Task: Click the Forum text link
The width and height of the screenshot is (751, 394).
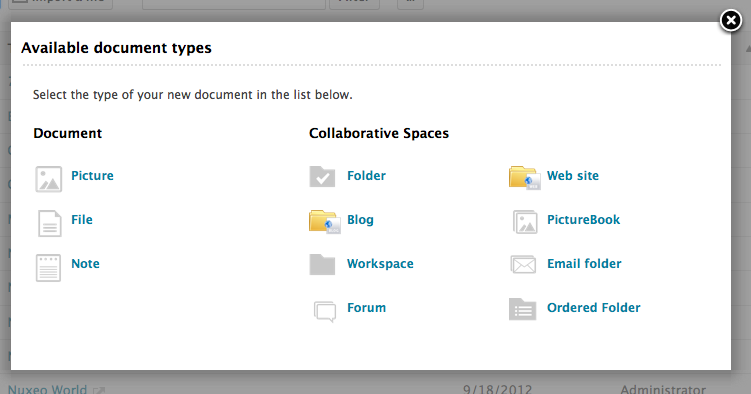Action: (366, 308)
